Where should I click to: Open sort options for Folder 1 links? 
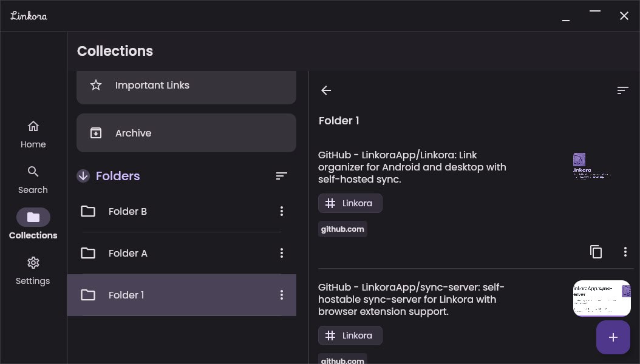tap(622, 90)
